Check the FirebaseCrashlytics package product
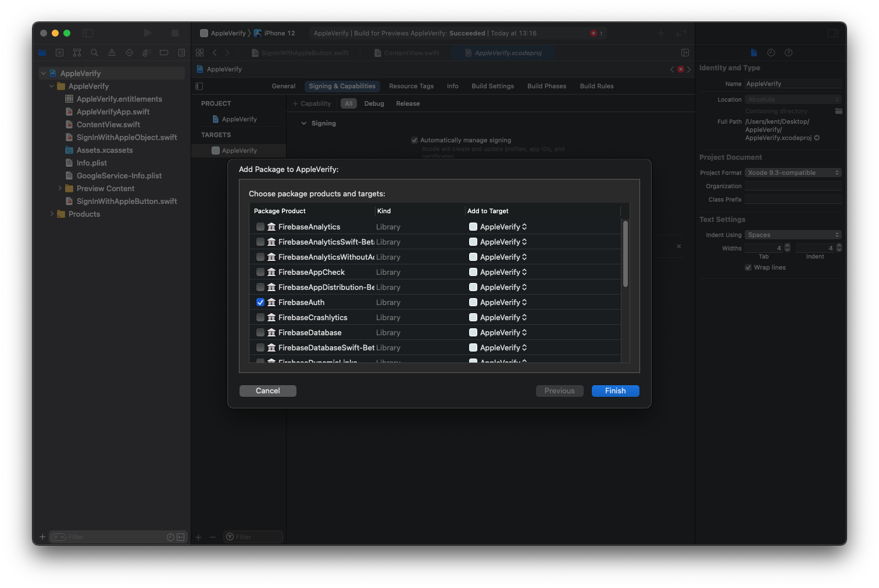Viewport: 879px width, 588px height. pyautogui.click(x=260, y=317)
